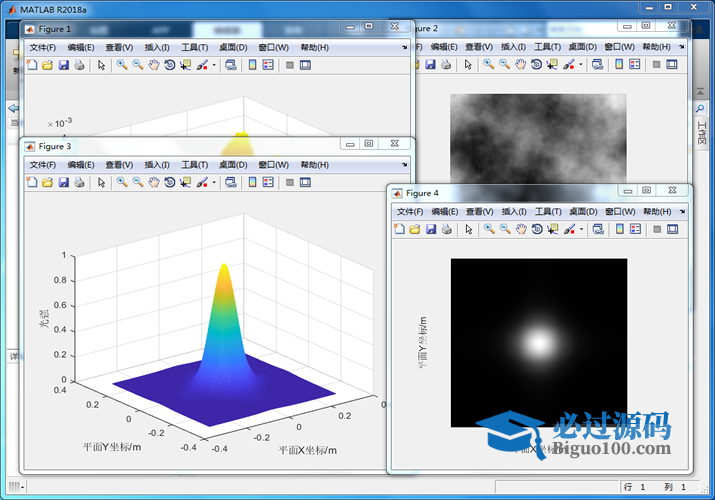Open 文件(F) menu in Figure 4

click(x=410, y=211)
